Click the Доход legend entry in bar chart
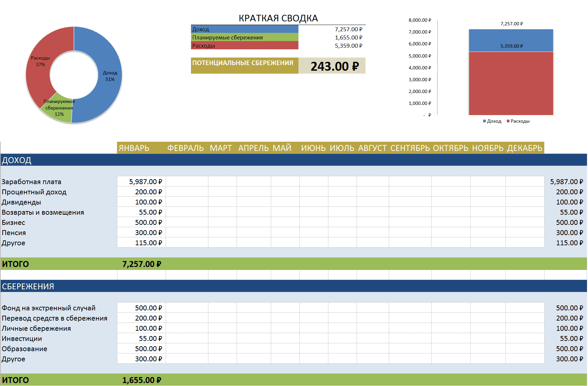This screenshot has width=588, height=386. pyautogui.click(x=492, y=121)
